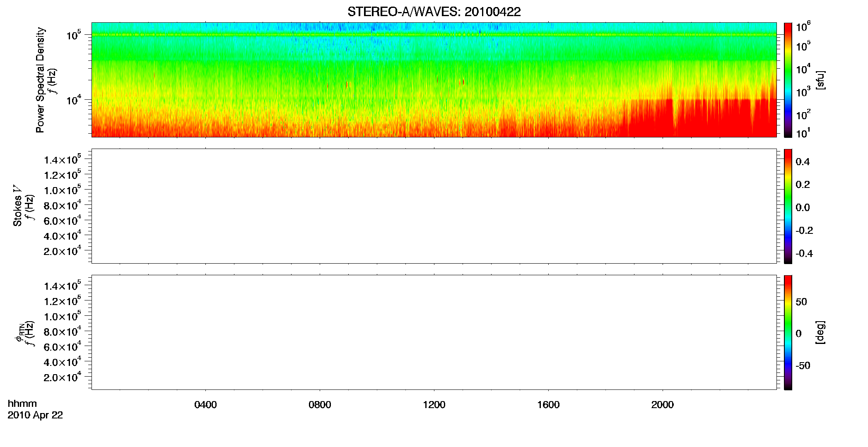Click the plot title "STEREO-A/WAVES: 20100422"

tap(434, 12)
